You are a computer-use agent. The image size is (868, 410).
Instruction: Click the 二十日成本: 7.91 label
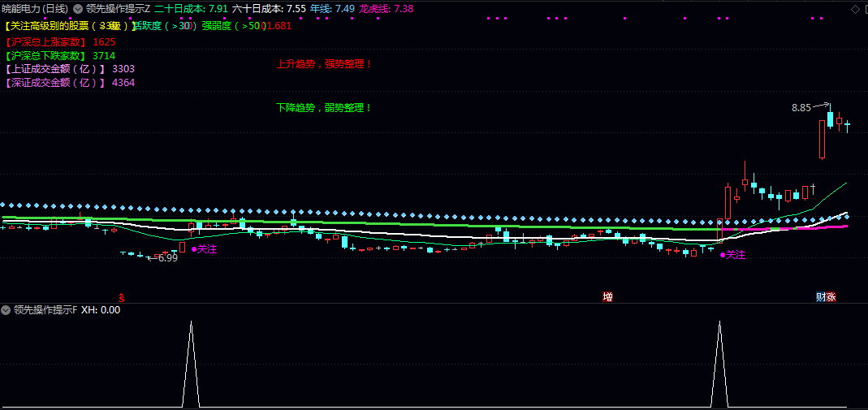[191, 9]
